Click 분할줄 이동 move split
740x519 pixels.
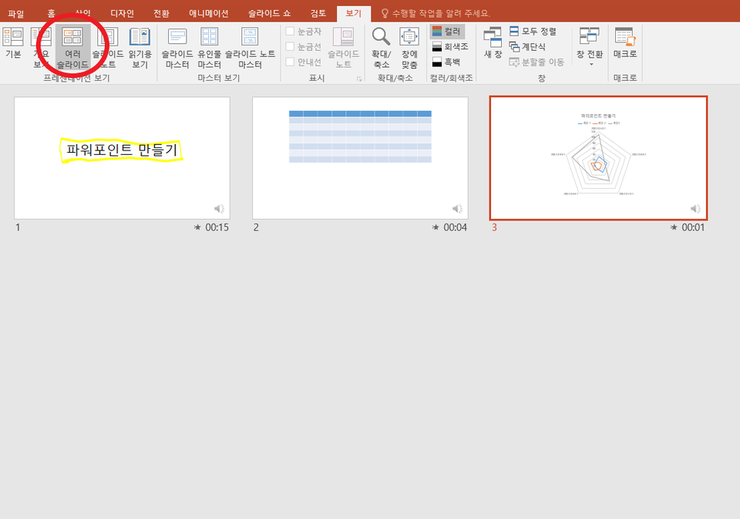[x=536, y=62]
